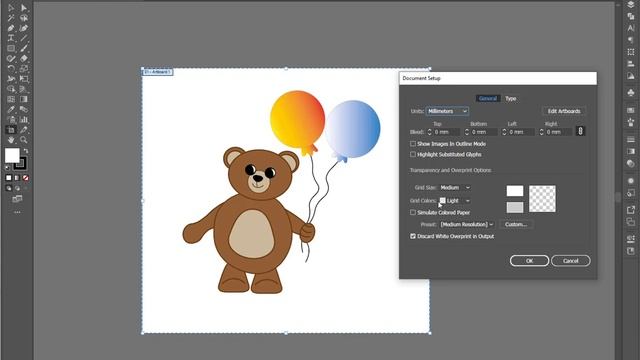This screenshot has height=360, width=640.
Task: Select the Pen tool
Action: (x=11, y=28)
